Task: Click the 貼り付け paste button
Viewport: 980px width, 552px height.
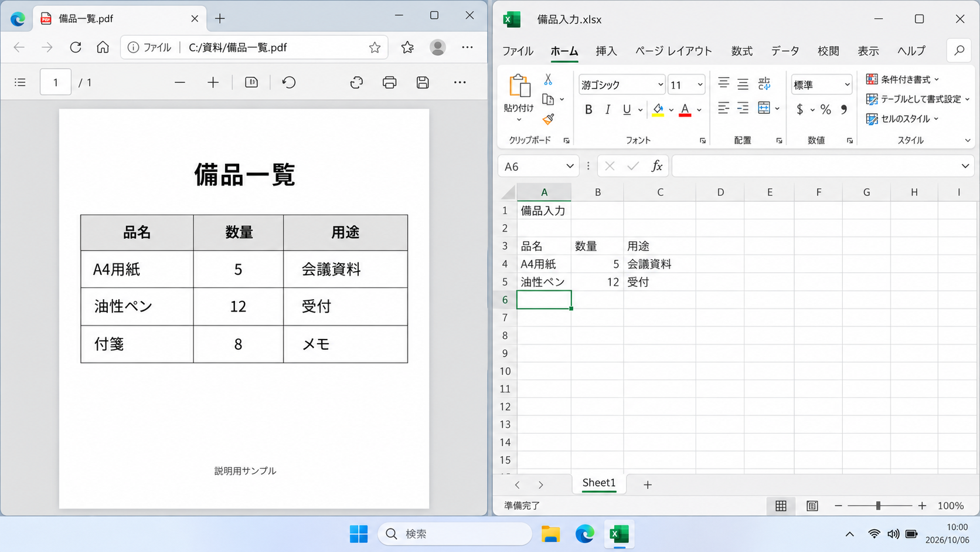Action: pyautogui.click(x=519, y=97)
